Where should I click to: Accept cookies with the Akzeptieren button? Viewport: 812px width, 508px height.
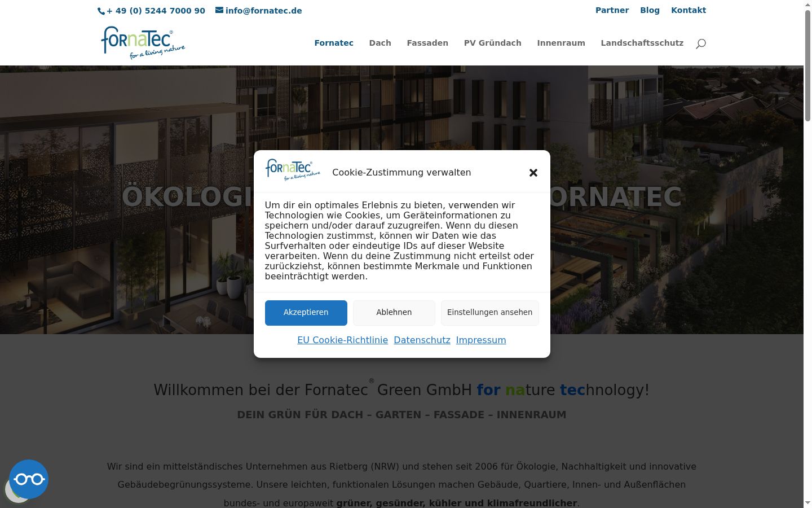click(x=306, y=313)
